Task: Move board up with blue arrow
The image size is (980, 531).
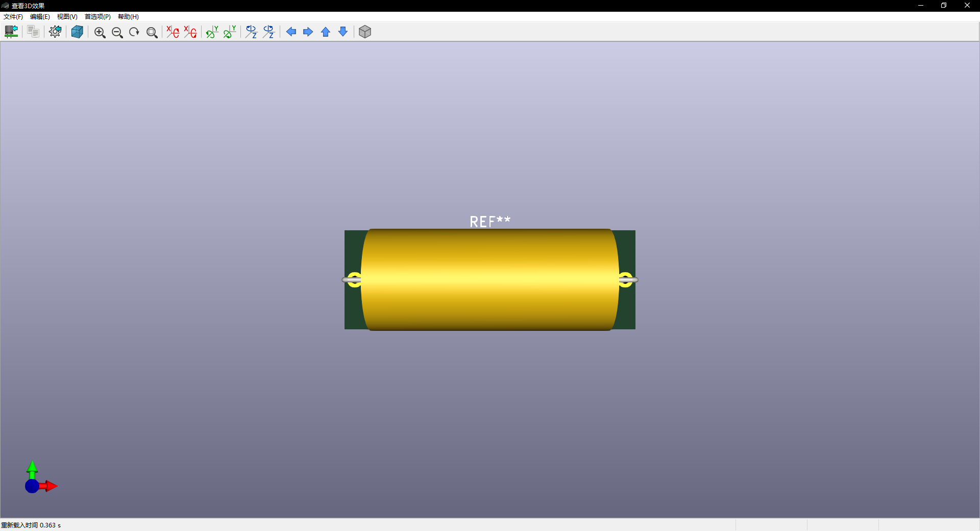Action: (x=326, y=32)
